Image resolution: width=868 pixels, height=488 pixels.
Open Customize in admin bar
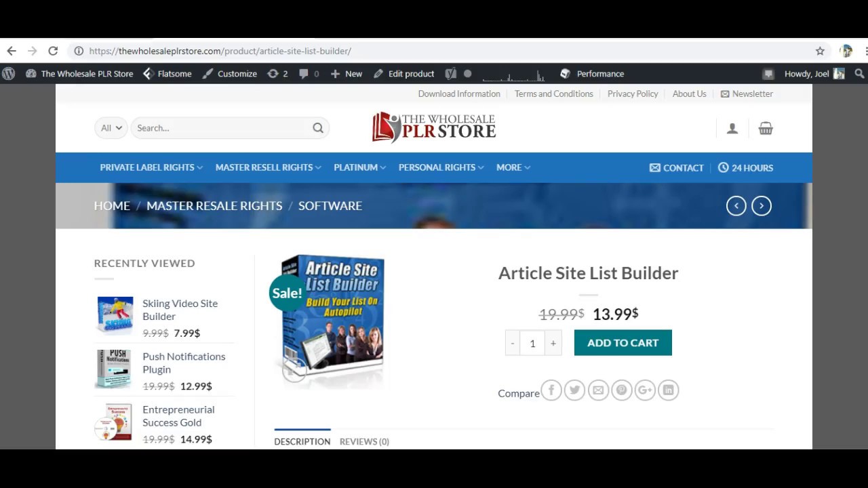click(x=229, y=74)
